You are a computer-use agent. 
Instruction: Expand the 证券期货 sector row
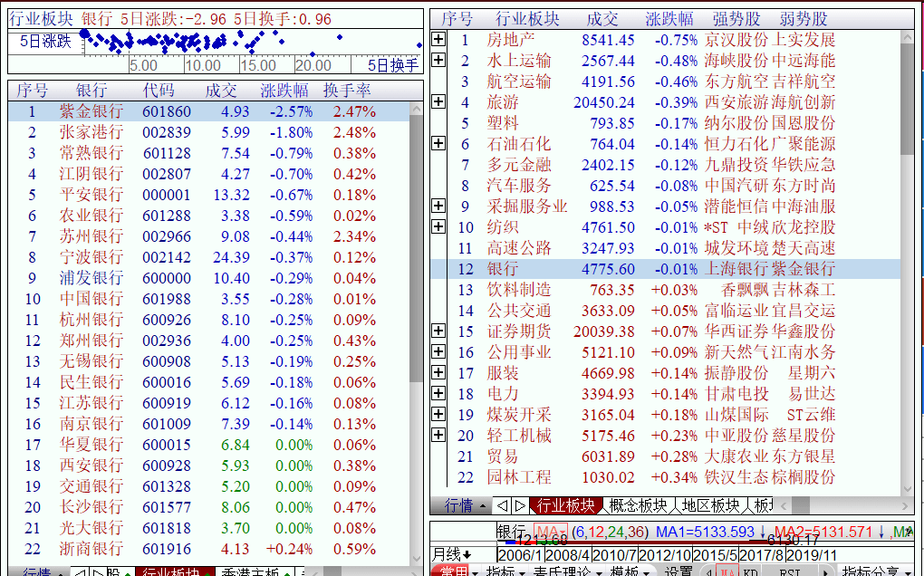point(438,331)
